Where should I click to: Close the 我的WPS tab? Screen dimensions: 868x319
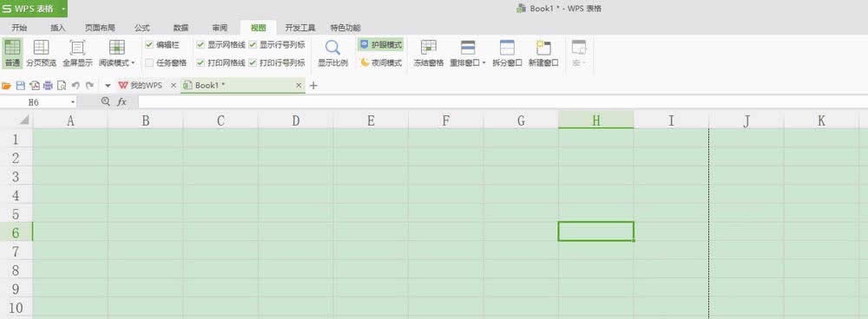[x=174, y=86]
